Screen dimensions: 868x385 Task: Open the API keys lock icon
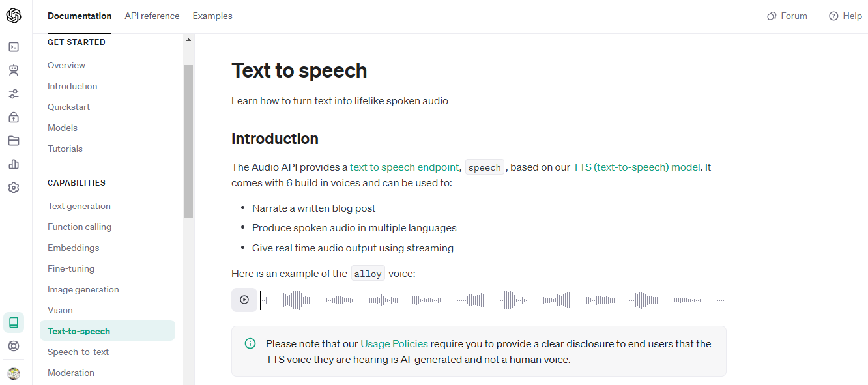[14, 117]
